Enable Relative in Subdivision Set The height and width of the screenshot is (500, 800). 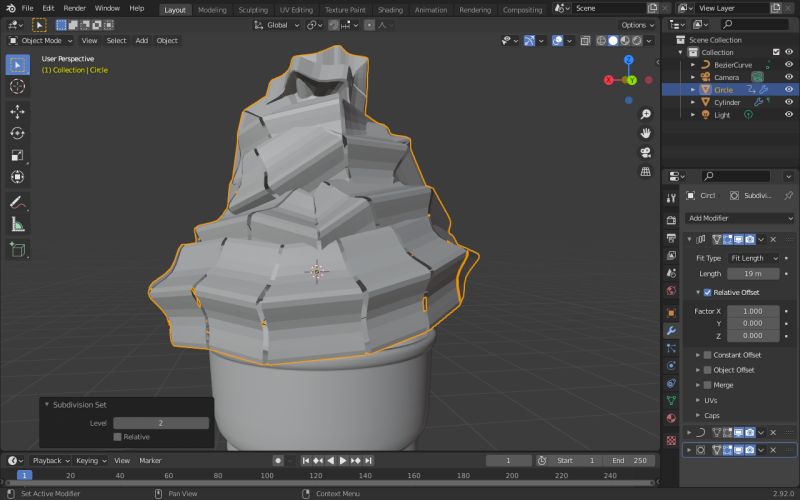pos(117,437)
